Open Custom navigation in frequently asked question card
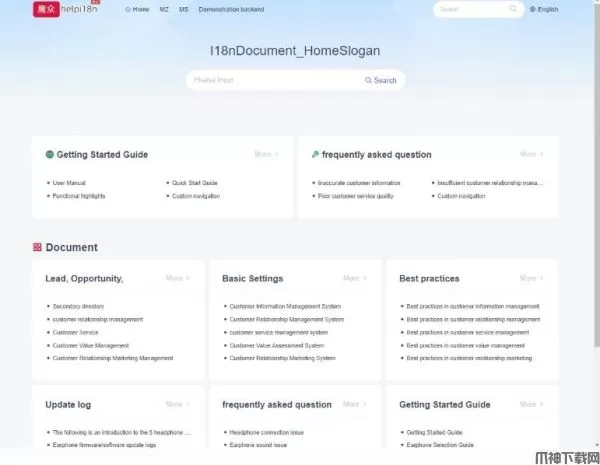Image resolution: width=600 pixels, height=465 pixels. click(461, 196)
